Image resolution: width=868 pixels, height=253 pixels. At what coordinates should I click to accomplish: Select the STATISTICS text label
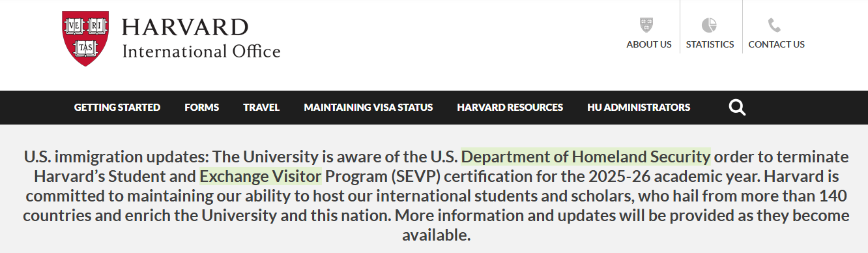pos(710,44)
